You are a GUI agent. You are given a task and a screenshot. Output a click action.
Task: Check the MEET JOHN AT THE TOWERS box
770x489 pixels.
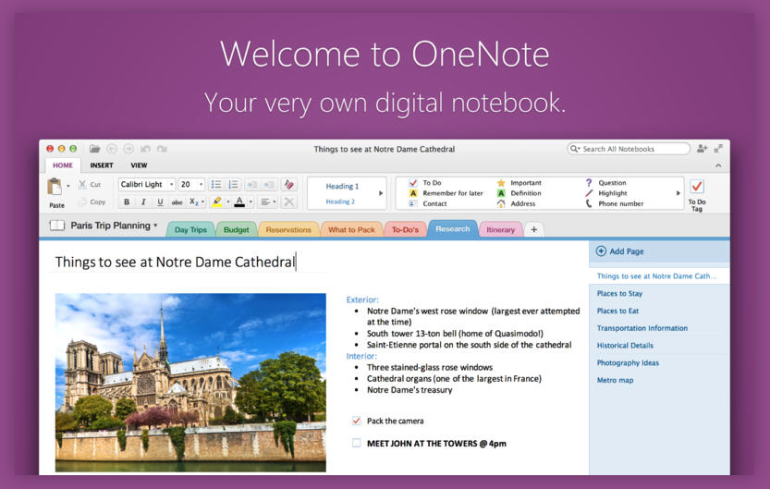coord(357,442)
